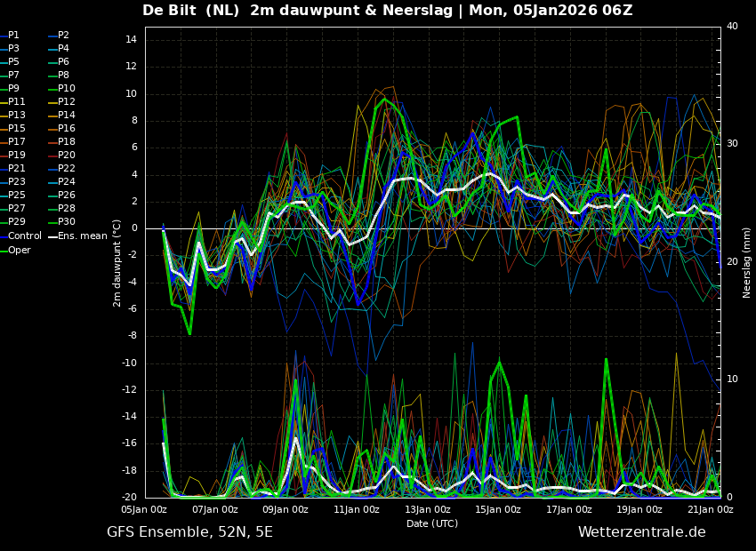Click the P29 legend entry
Viewport: 756px width, 551px height.
12,221
